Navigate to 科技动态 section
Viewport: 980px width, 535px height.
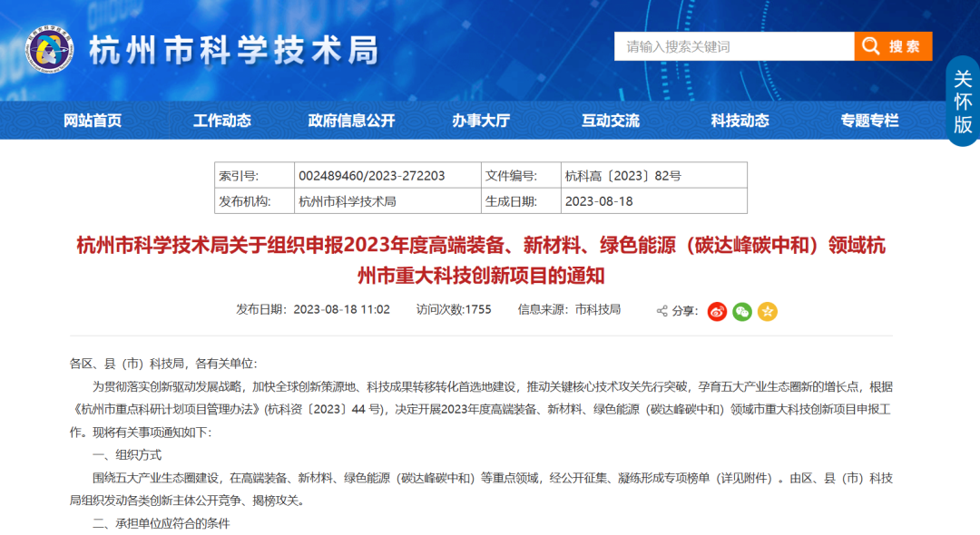740,121
